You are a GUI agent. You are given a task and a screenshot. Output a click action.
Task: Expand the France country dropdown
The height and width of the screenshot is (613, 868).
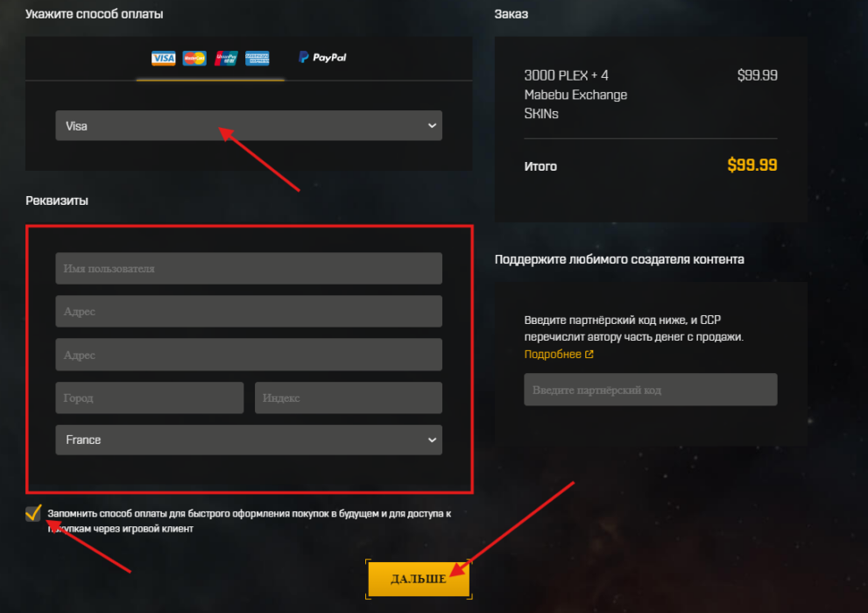249,440
